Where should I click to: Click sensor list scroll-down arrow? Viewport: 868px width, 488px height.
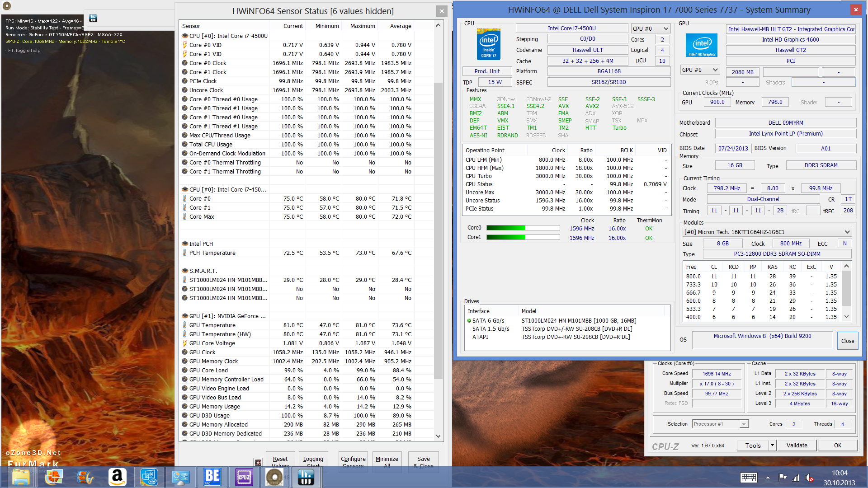pyautogui.click(x=438, y=436)
